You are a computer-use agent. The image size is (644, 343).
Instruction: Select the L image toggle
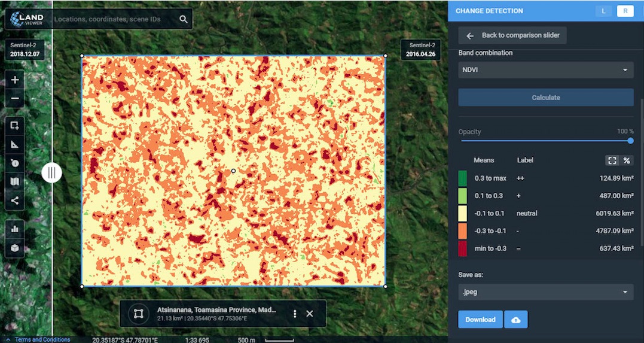[x=604, y=11]
